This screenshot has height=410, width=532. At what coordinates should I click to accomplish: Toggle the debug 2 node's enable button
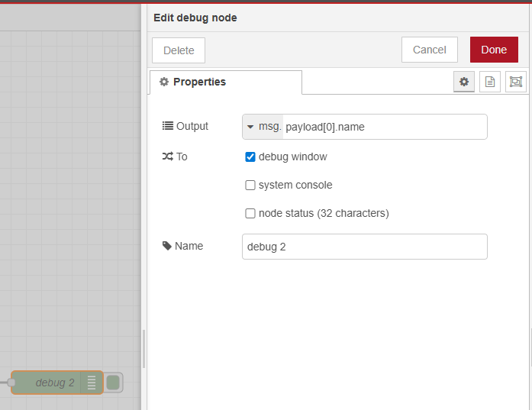pyautogui.click(x=113, y=383)
